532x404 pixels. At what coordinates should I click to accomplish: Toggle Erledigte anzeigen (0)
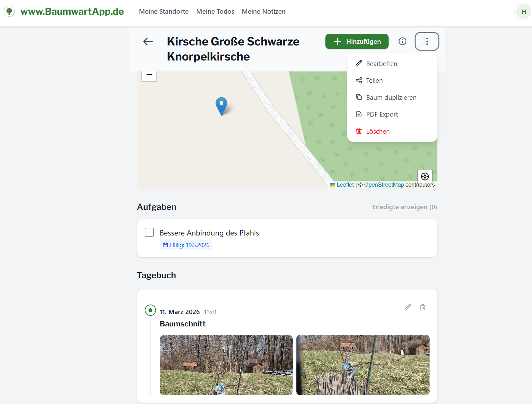404,207
